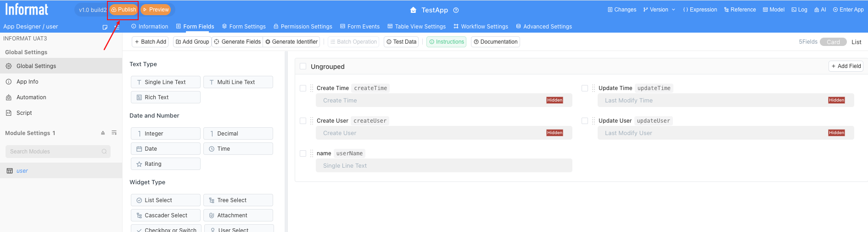The width and height of the screenshot is (868, 232).
Task: Tick the name userName field checkbox
Action: pyautogui.click(x=303, y=153)
